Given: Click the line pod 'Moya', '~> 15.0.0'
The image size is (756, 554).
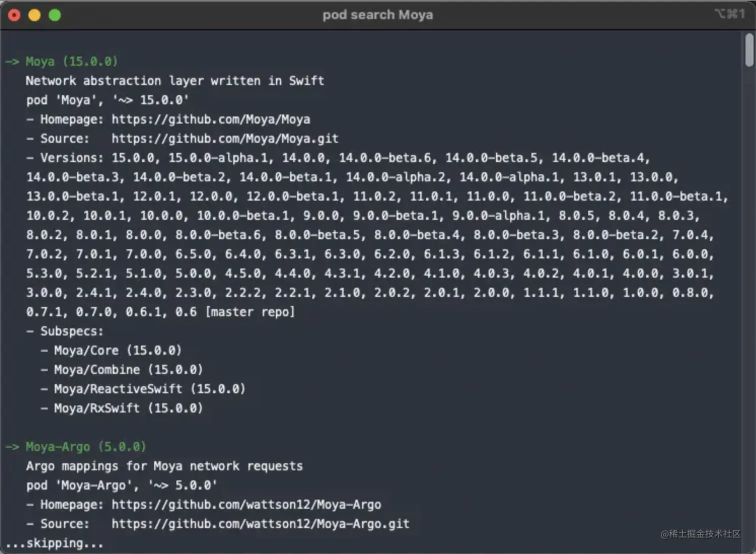Looking at the screenshot, I should pyautogui.click(x=107, y=100).
